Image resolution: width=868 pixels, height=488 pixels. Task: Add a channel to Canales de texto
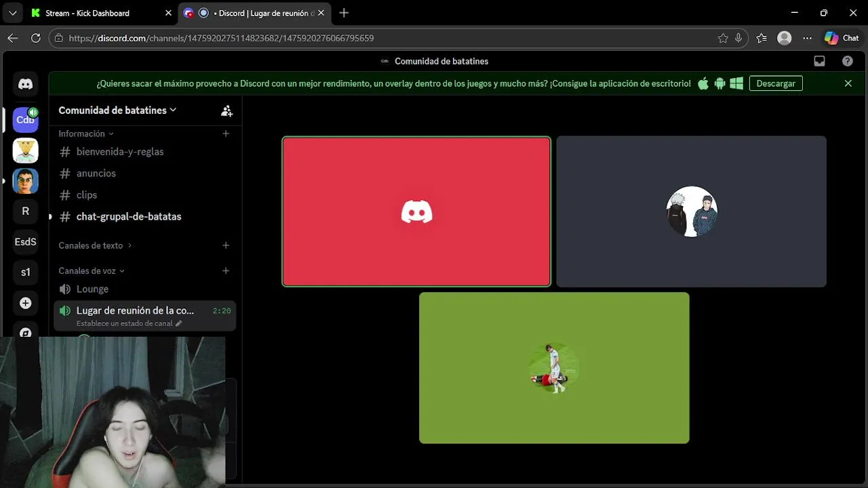(x=226, y=245)
